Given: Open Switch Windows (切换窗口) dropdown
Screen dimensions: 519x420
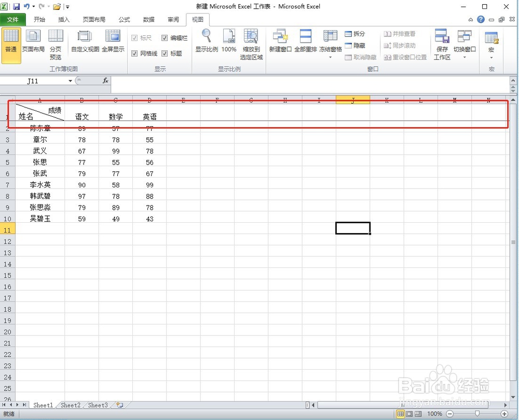Looking at the screenshot, I should coord(465,45).
